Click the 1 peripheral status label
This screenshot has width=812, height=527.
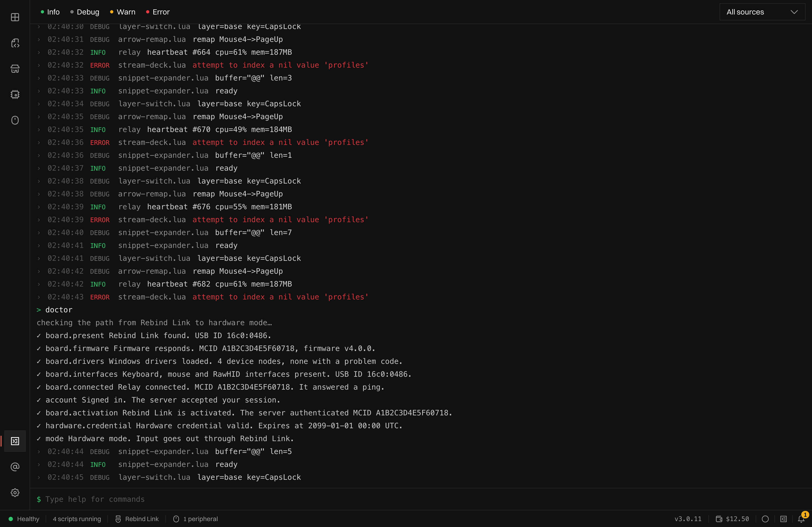tap(200, 519)
